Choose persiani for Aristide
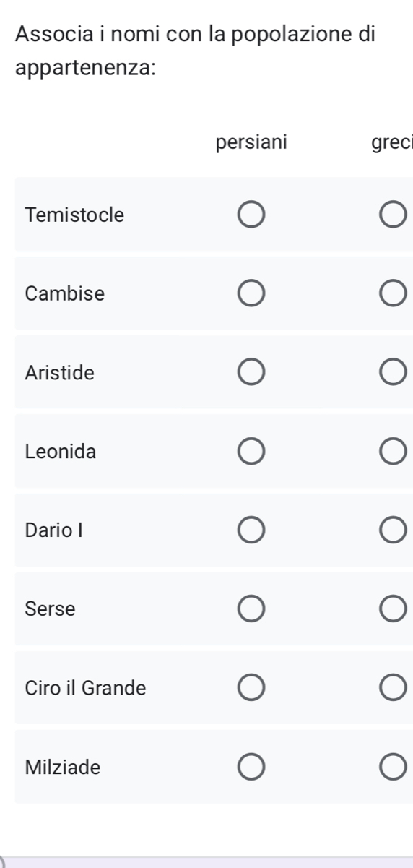Image resolution: width=413 pixels, height=868 pixels. (x=251, y=373)
